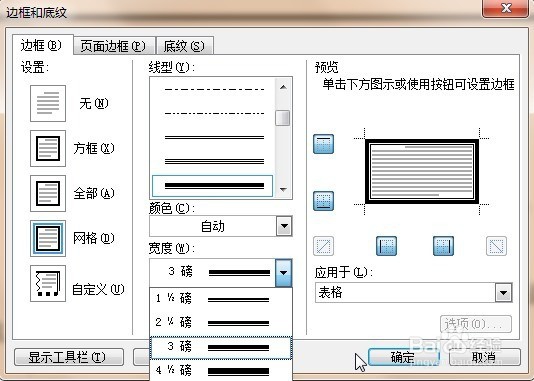Viewport: 534px width, 381px height.
Task: Select the thick-thin highlighted line style
Action: click(213, 186)
